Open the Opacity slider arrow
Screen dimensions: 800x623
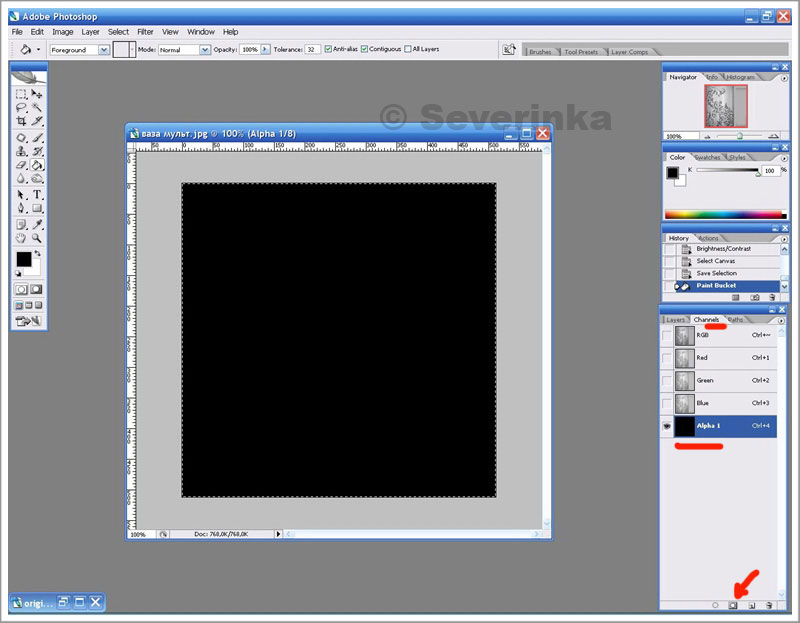click(x=265, y=49)
